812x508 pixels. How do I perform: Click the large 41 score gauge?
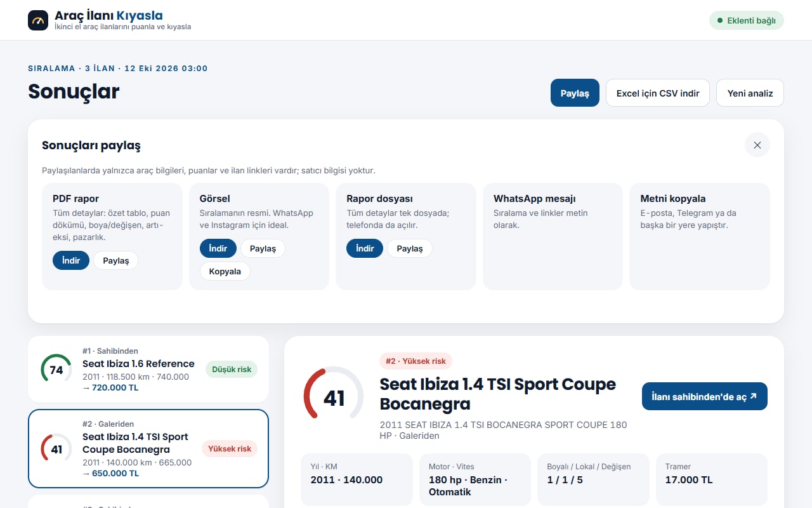pos(334,397)
